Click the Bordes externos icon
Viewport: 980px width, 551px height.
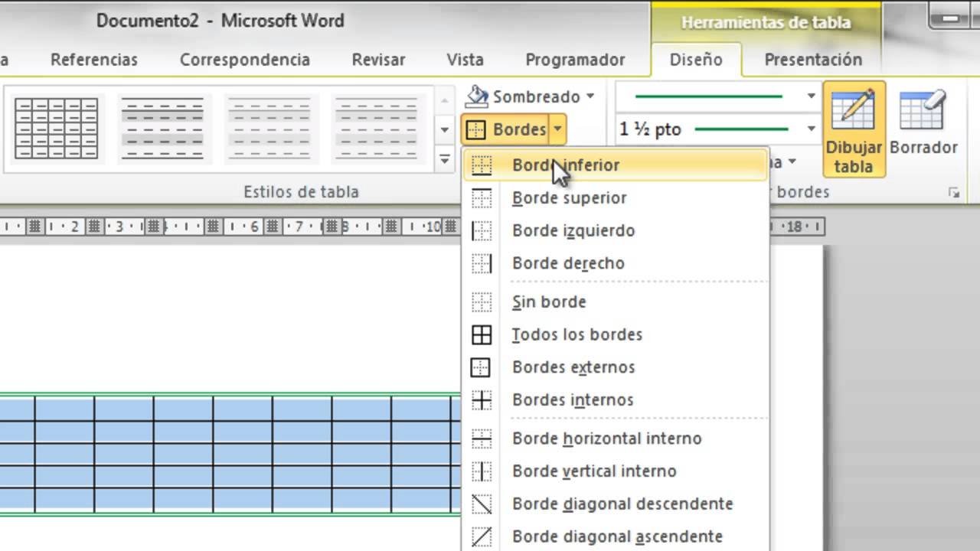click(x=482, y=367)
